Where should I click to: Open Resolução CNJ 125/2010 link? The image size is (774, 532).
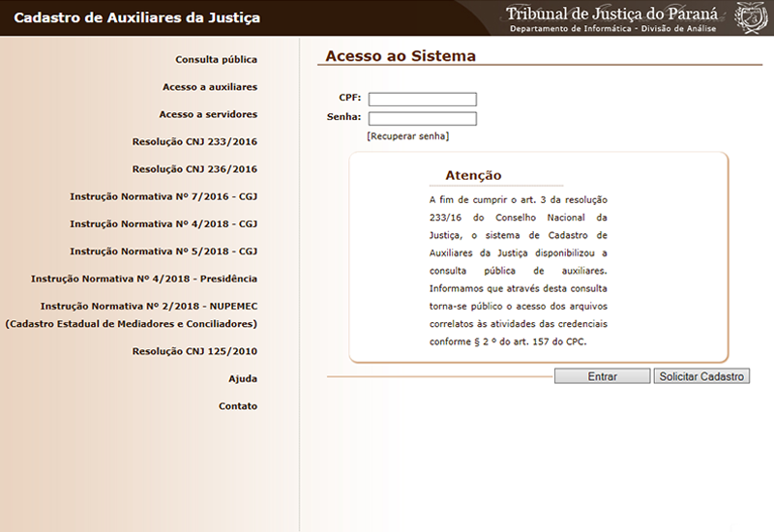[194, 351]
